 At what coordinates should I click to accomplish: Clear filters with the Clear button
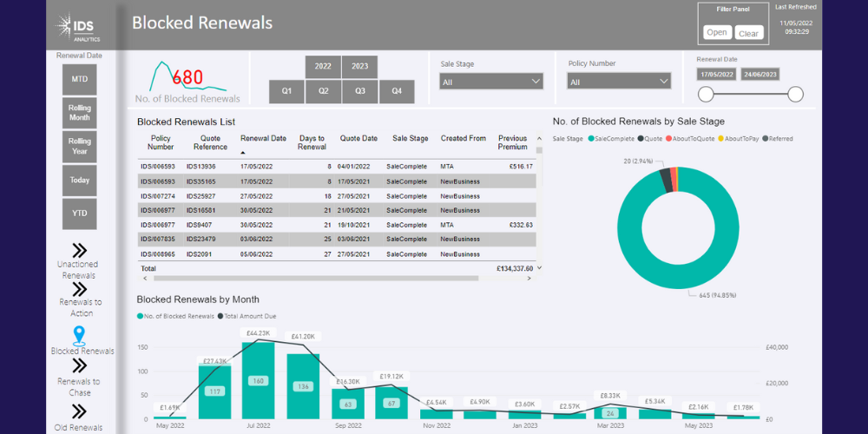coord(748,34)
